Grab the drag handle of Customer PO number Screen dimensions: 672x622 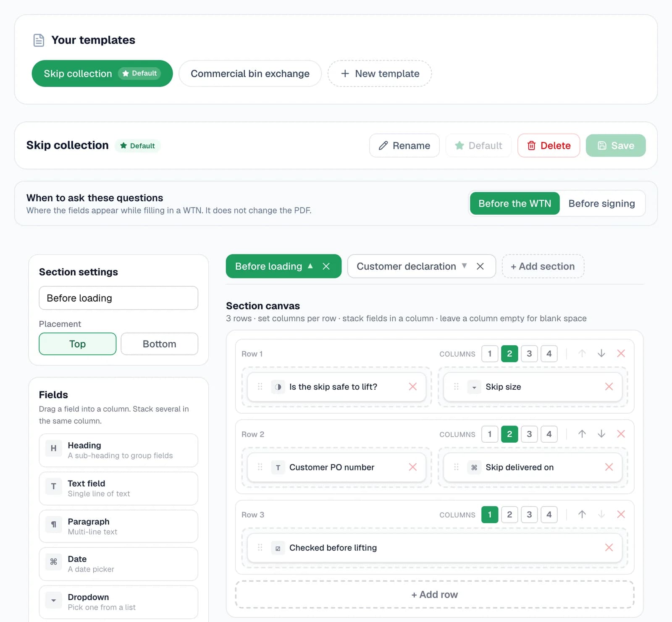pos(260,467)
